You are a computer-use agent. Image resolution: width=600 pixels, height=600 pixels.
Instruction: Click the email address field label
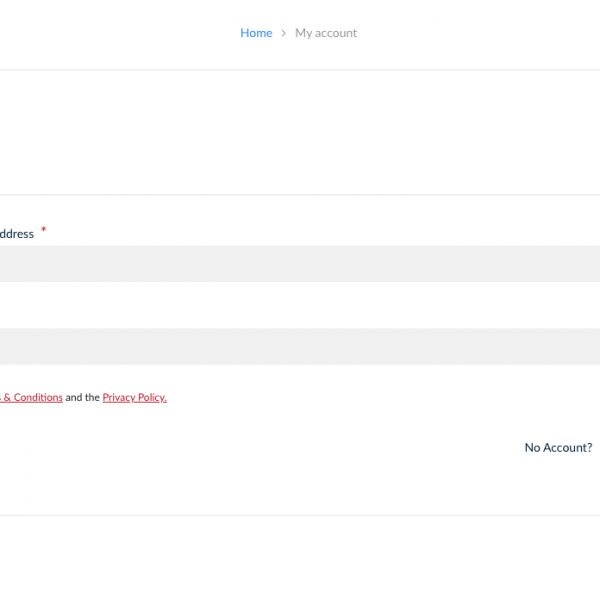[x=17, y=234]
